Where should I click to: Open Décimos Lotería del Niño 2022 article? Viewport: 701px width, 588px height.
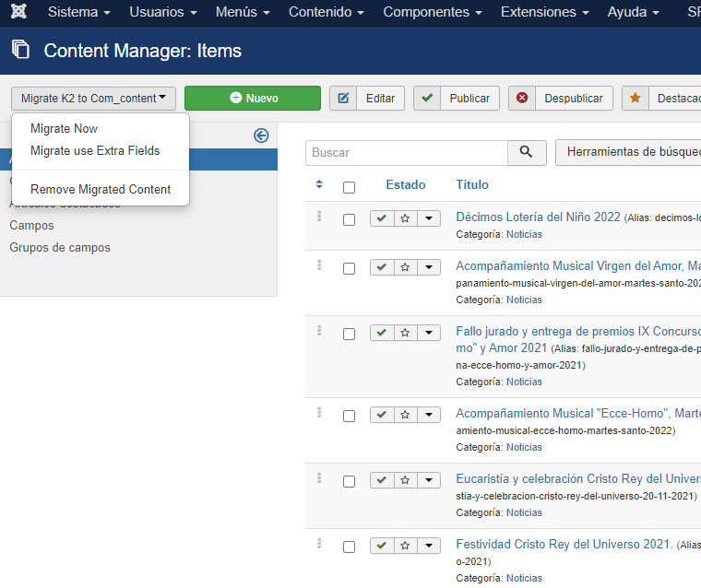coord(538,217)
